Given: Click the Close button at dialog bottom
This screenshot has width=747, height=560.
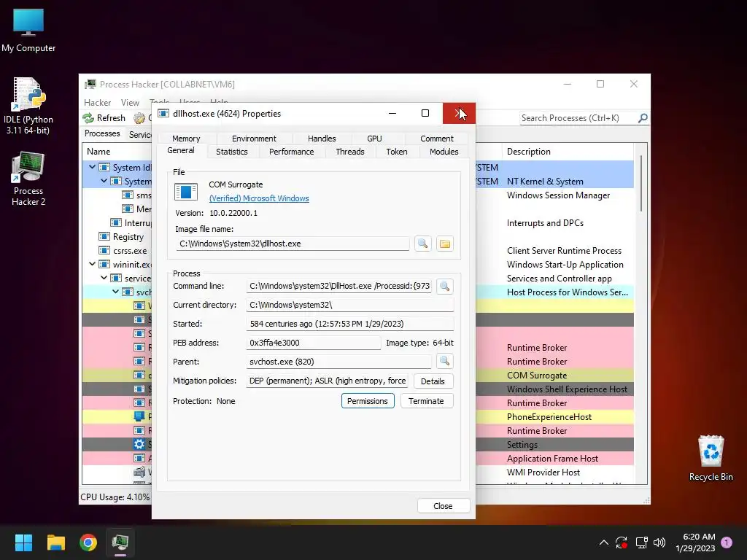Looking at the screenshot, I should (x=443, y=506).
